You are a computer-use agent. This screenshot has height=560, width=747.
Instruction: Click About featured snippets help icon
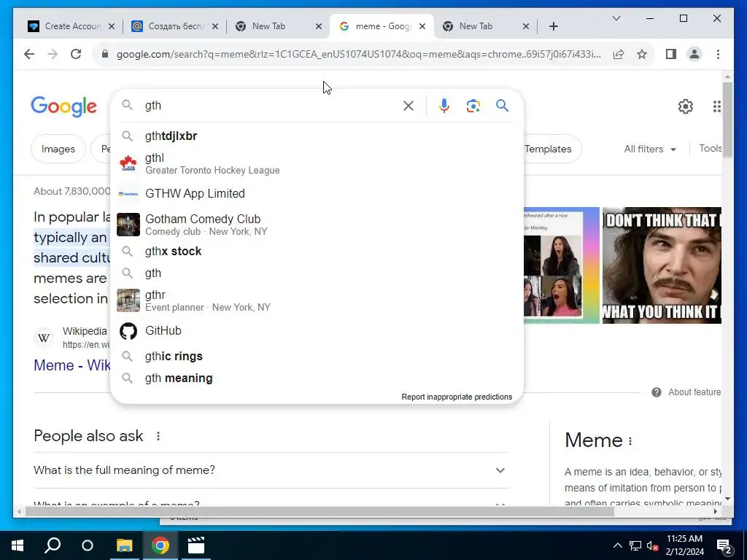(x=657, y=392)
